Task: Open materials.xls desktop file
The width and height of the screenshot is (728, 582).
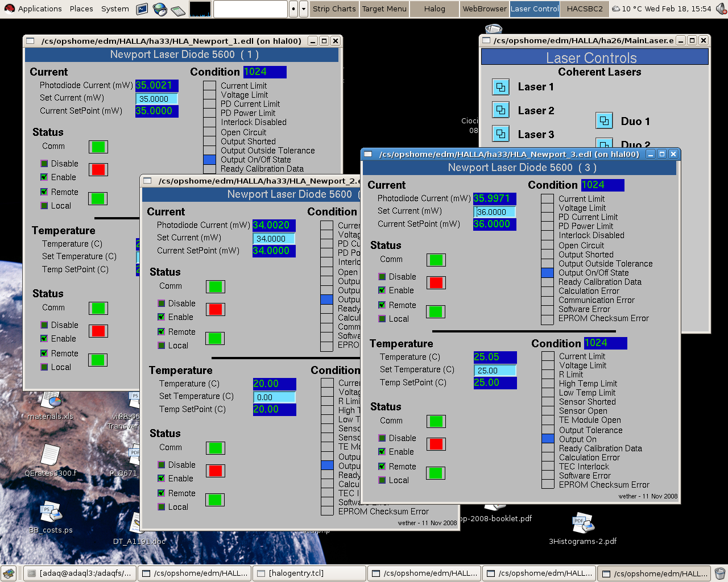Action: 51,406
